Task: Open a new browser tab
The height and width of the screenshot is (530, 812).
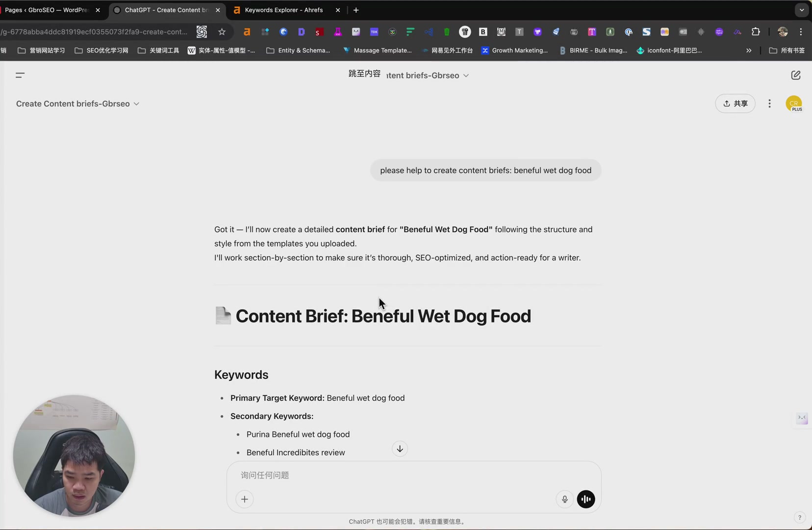Action: point(356,10)
